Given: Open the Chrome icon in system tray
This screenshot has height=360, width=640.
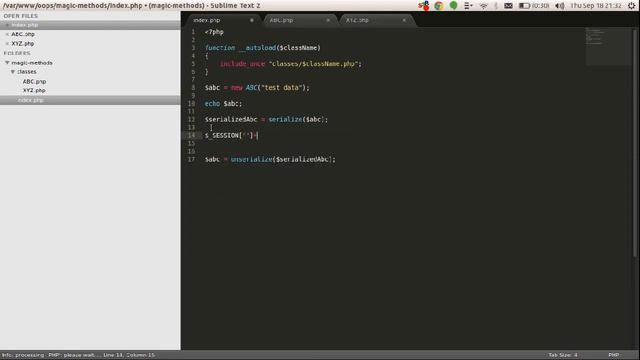Looking at the screenshot, I should (439, 6).
